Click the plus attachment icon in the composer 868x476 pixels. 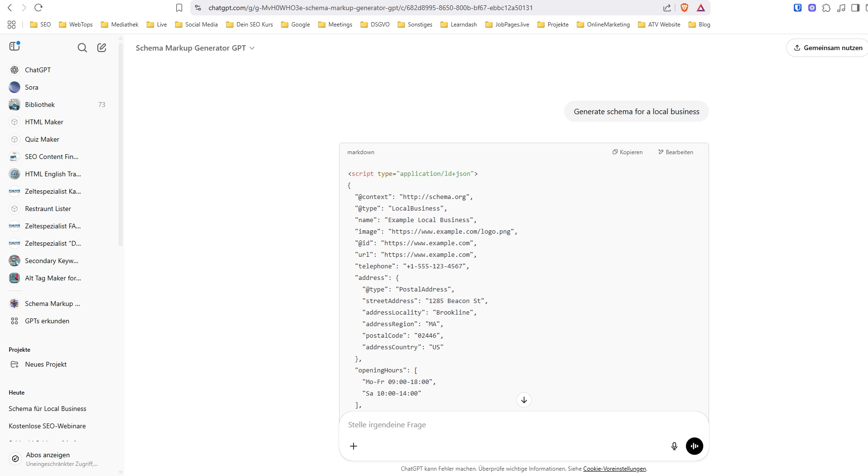(354, 446)
